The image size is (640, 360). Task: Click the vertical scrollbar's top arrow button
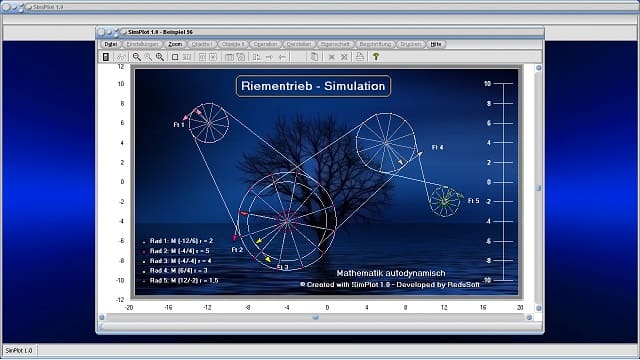pyautogui.click(x=538, y=68)
